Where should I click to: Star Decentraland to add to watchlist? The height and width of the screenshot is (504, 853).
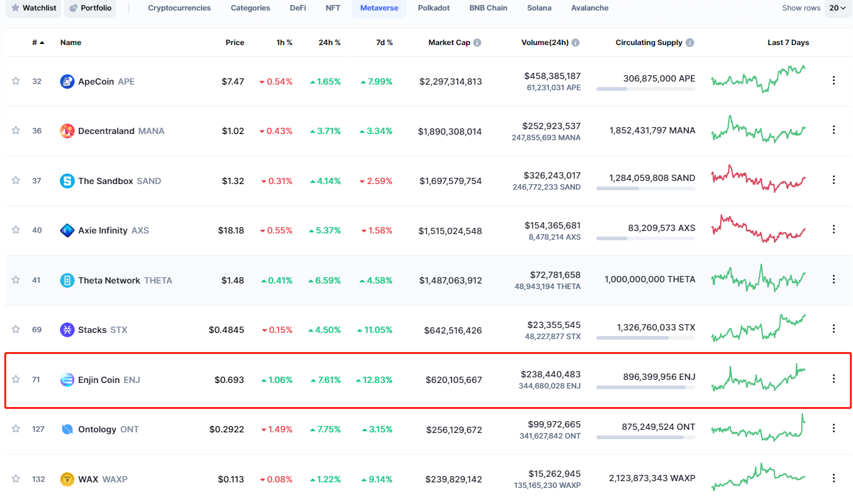coord(16,130)
